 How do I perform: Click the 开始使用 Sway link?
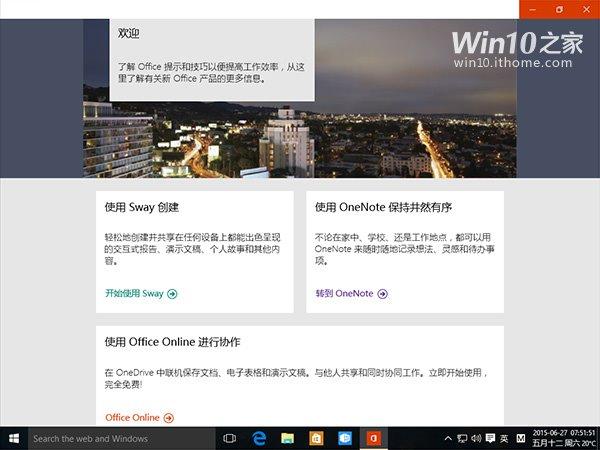[x=134, y=293]
